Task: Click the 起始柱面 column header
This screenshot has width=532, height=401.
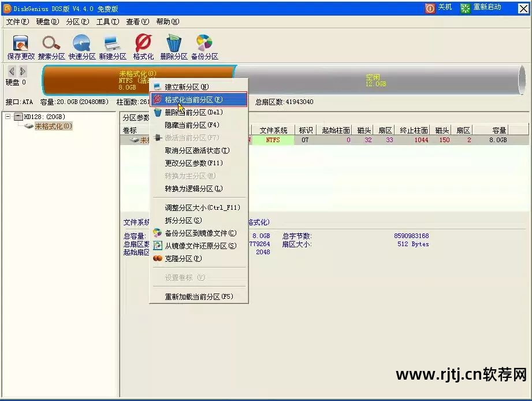Action: click(x=336, y=130)
